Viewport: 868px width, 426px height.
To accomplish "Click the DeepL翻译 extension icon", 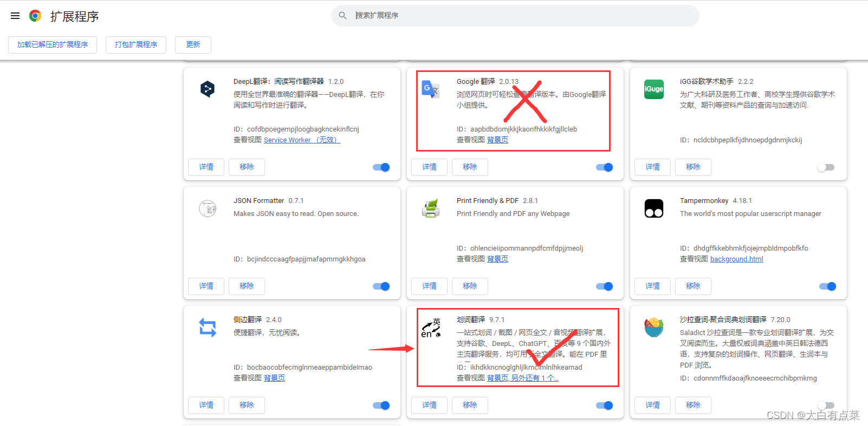I will tap(208, 89).
